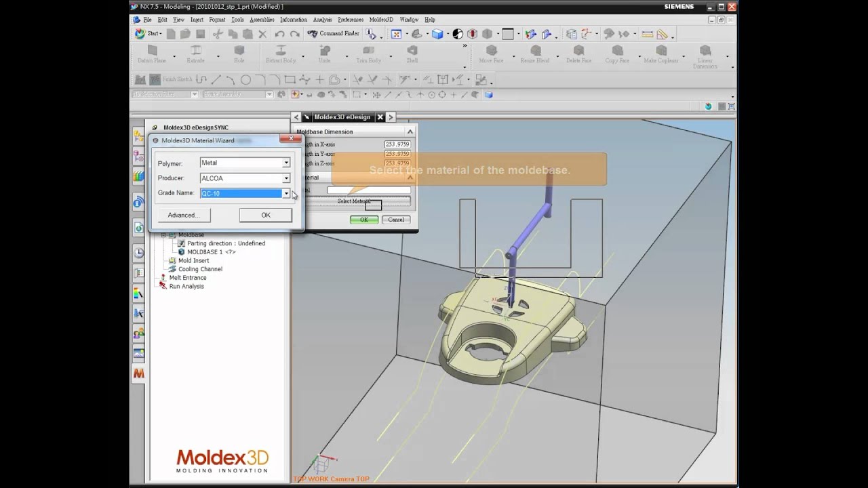Click the Finish Sketch icon
The image size is (868, 488).
click(169, 79)
